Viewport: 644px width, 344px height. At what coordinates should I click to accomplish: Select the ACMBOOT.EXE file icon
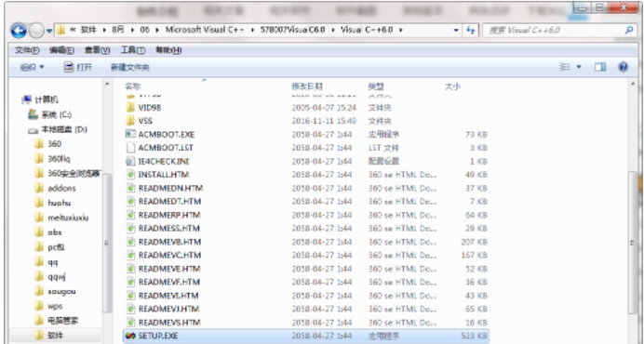tap(130, 134)
